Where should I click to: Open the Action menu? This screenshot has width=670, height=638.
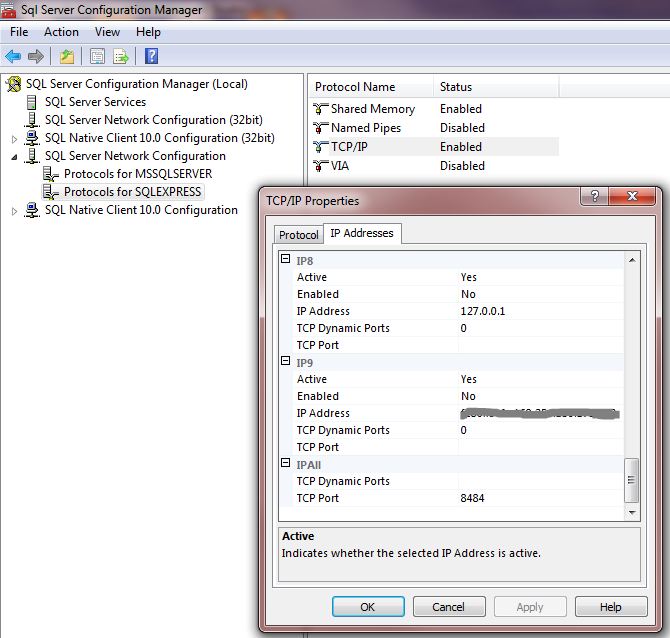click(x=61, y=32)
